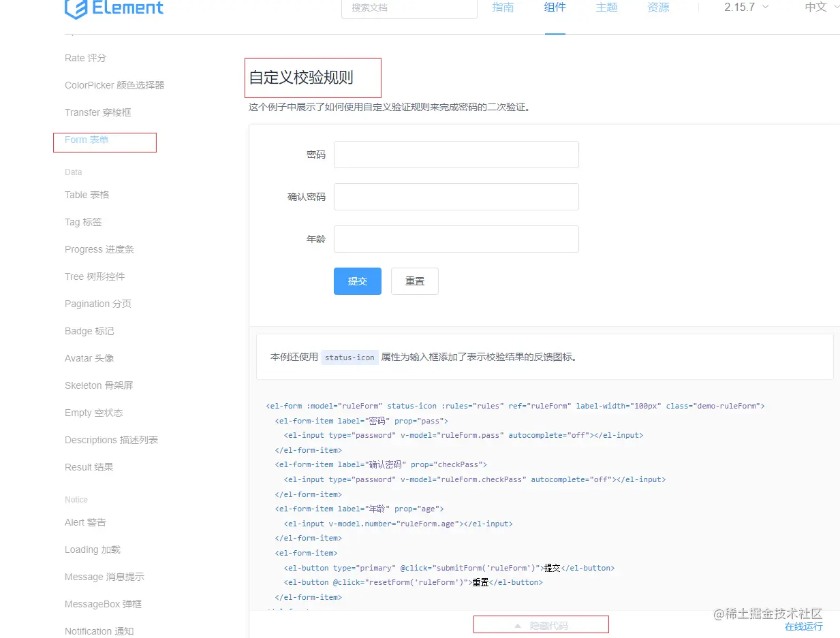The height and width of the screenshot is (638, 840).
Task: Open the 资源 nav tab
Action: pyautogui.click(x=658, y=7)
